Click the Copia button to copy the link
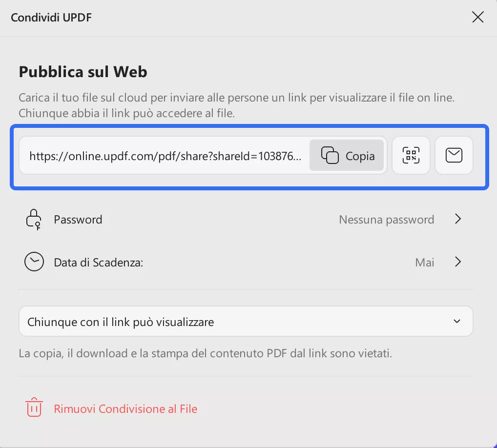 point(347,155)
